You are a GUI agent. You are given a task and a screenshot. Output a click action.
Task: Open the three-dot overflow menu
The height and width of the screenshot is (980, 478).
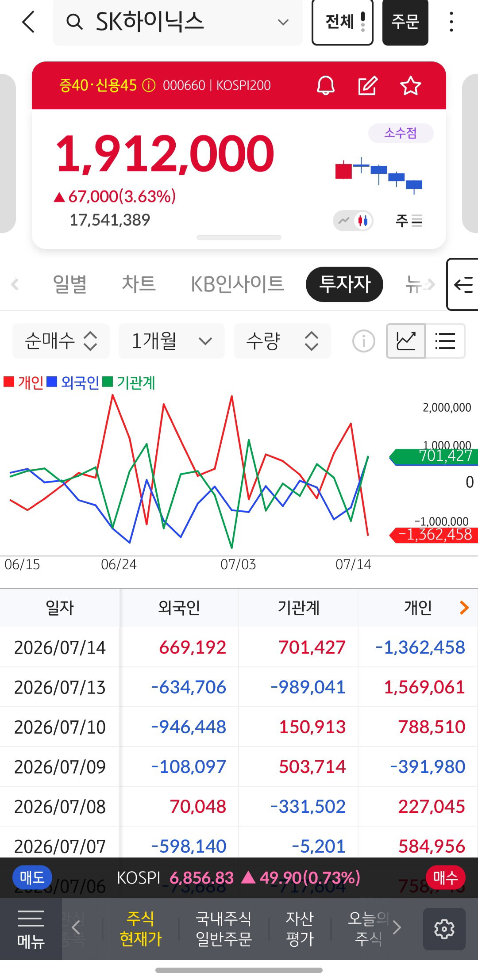pyautogui.click(x=451, y=22)
